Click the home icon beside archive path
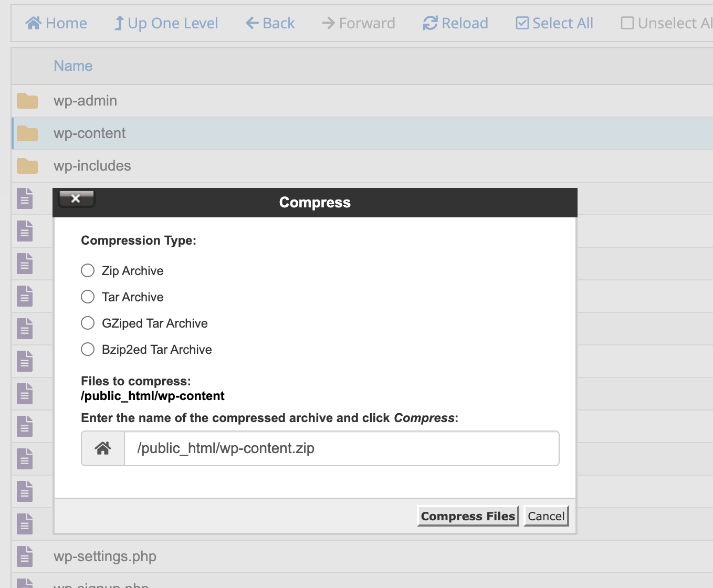Viewport: 713px width, 588px height. pyautogui.click(x=103, y=448)
